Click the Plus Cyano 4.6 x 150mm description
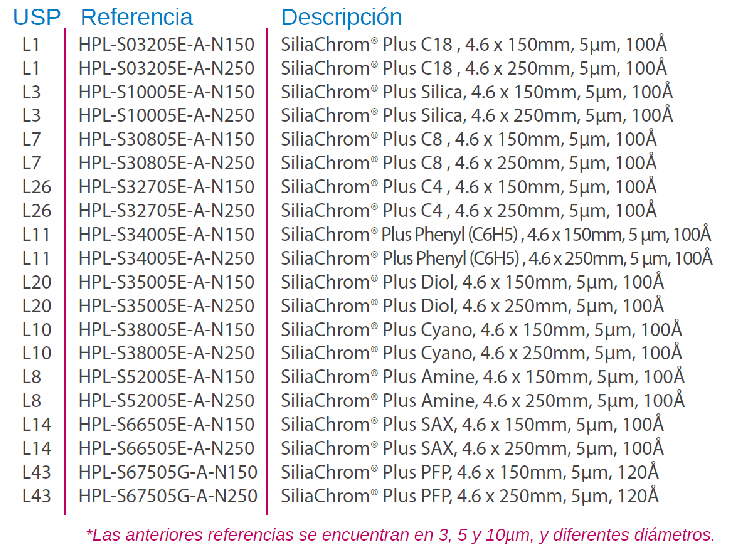The image size is (744, 547). (482, 329)
